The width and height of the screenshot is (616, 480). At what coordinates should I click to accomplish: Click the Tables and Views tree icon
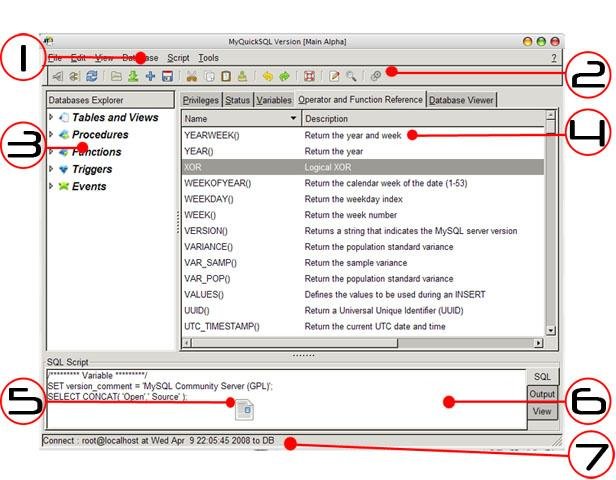(x=64, y=117)
